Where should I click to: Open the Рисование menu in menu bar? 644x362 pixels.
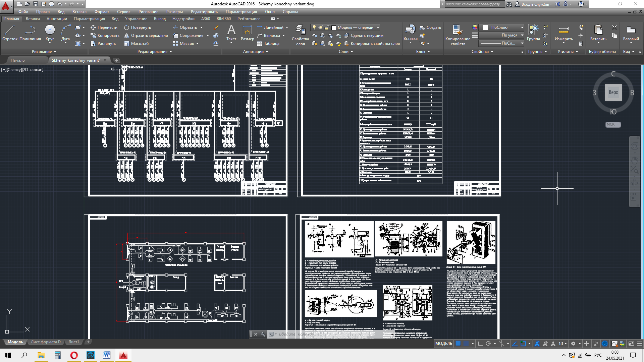[148, 12]
